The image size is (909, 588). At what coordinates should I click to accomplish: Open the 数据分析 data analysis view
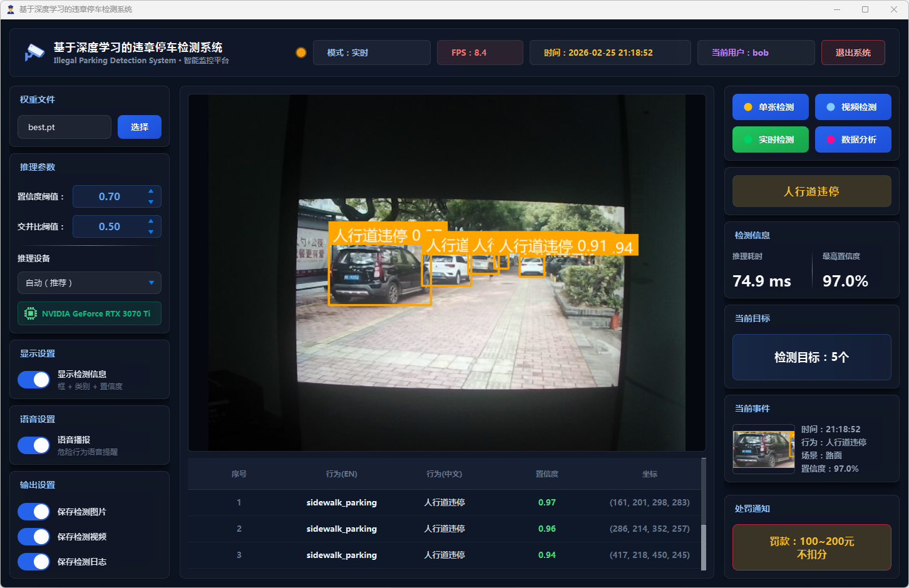[853, 139]
